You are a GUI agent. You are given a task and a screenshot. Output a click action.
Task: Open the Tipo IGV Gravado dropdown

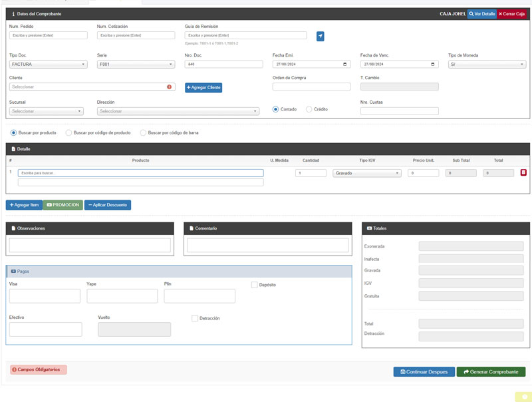(367, 173)
